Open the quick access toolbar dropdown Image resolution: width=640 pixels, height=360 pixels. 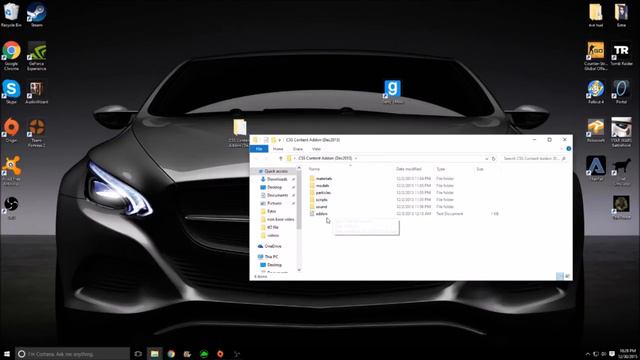coord(280,140)
